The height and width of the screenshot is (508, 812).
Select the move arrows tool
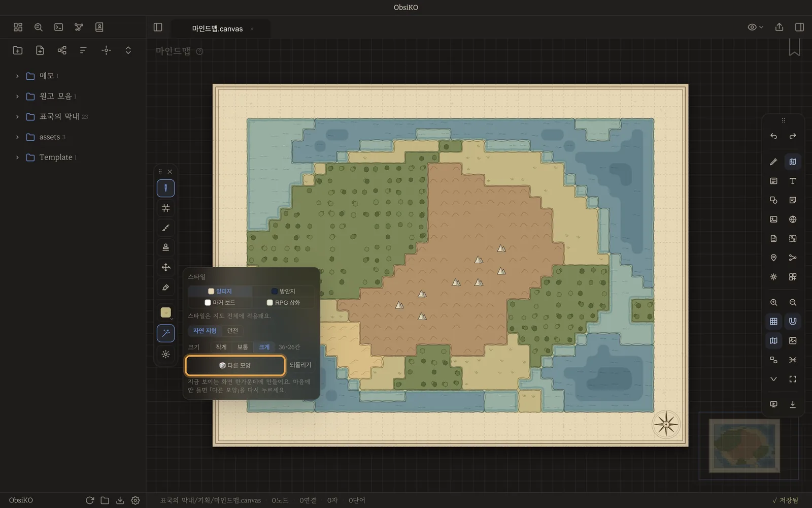click(x=165, y=267)
